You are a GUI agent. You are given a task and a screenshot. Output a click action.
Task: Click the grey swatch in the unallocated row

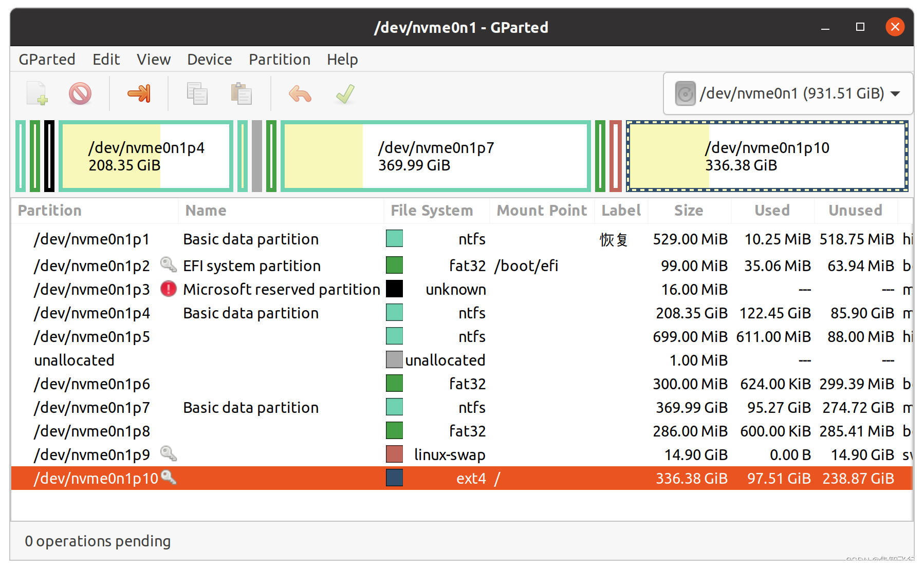coord(394,359)
